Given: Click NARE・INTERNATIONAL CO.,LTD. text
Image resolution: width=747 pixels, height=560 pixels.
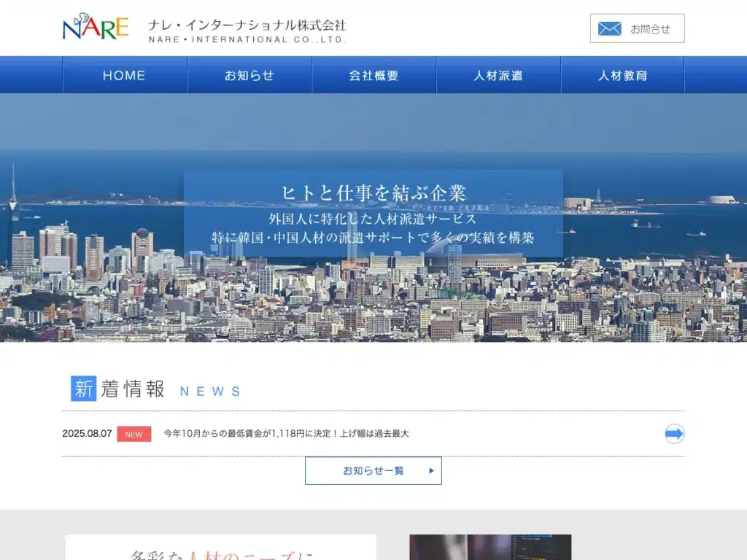Looking at the screenshot, I should (247, 39).
